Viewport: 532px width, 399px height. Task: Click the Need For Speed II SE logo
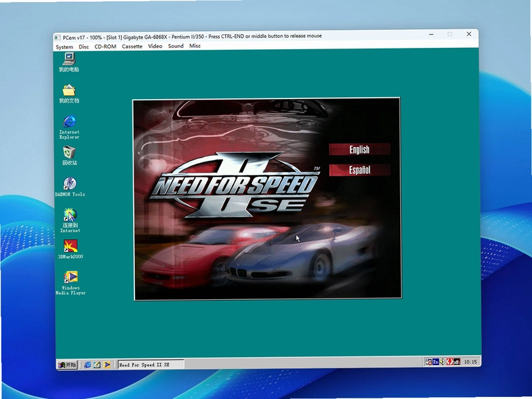[234, 185]
